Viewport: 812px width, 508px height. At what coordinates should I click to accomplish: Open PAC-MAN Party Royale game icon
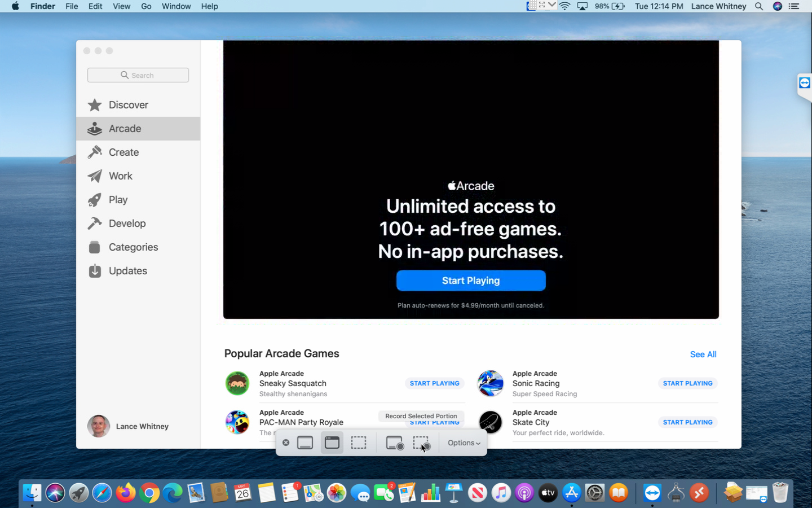click(x=237, y=422)
